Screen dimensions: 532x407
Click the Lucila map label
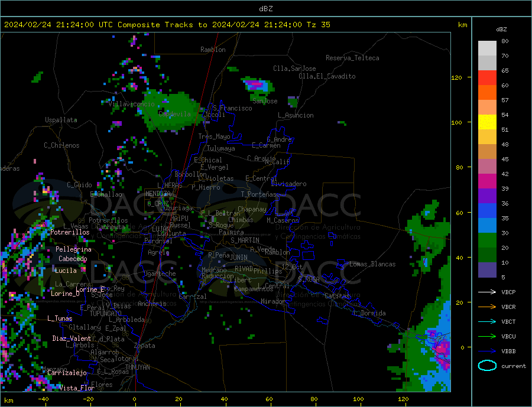click(66, 271)
